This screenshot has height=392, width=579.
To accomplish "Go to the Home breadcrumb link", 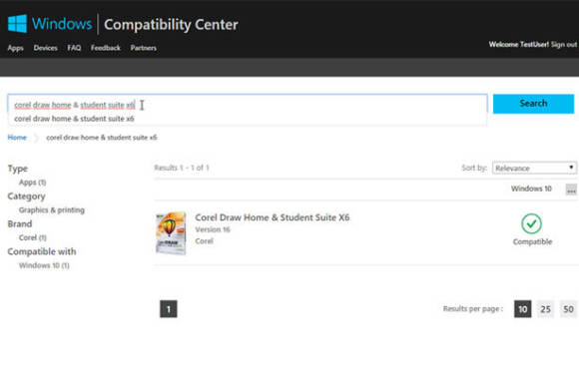I will tap(17, 138).
